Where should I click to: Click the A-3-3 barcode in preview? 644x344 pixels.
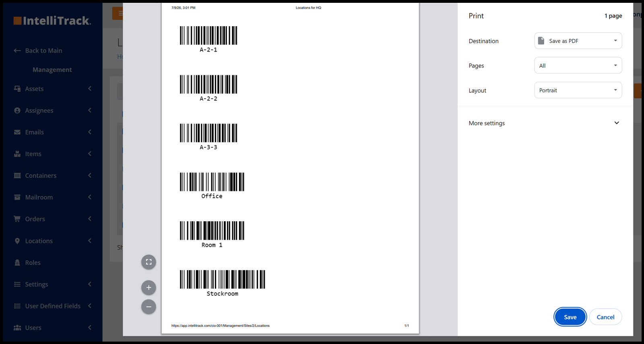(x=208, y=133)
